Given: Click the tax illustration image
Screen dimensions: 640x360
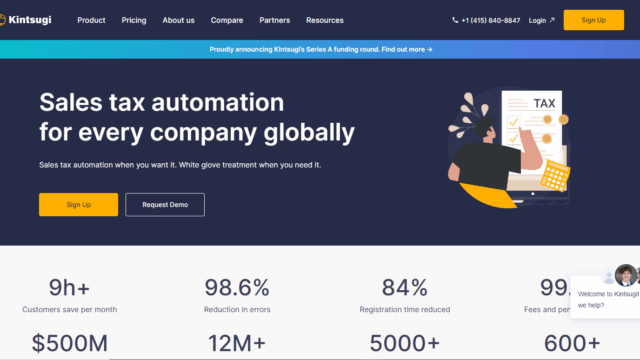Looking at the screenshot, I should (509, 147).
